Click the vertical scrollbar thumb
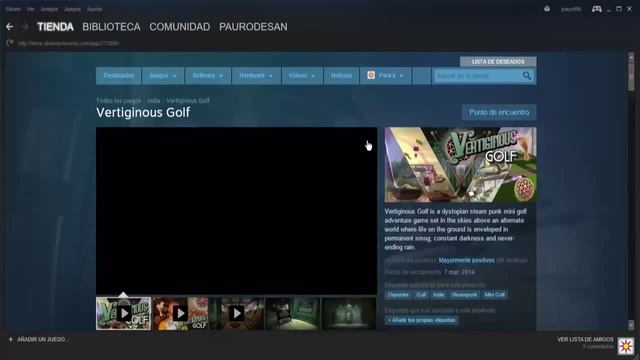Screen dimensions: 640x360 [631, 77]
